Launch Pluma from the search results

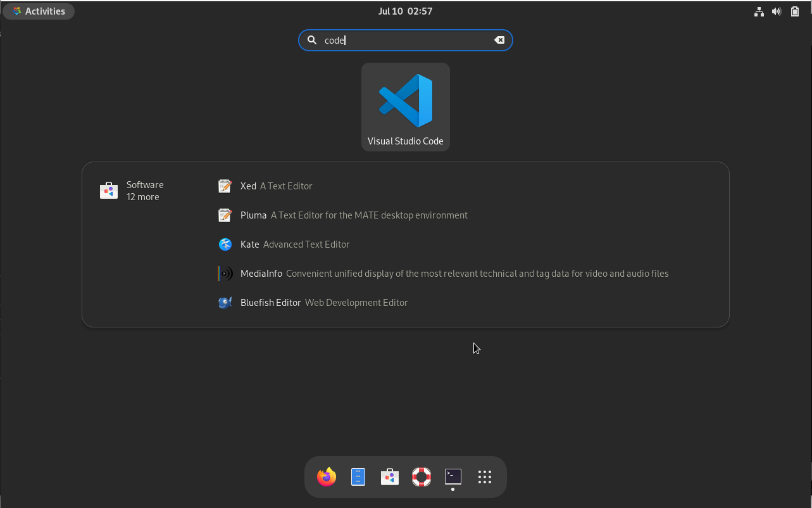[253, 215]
